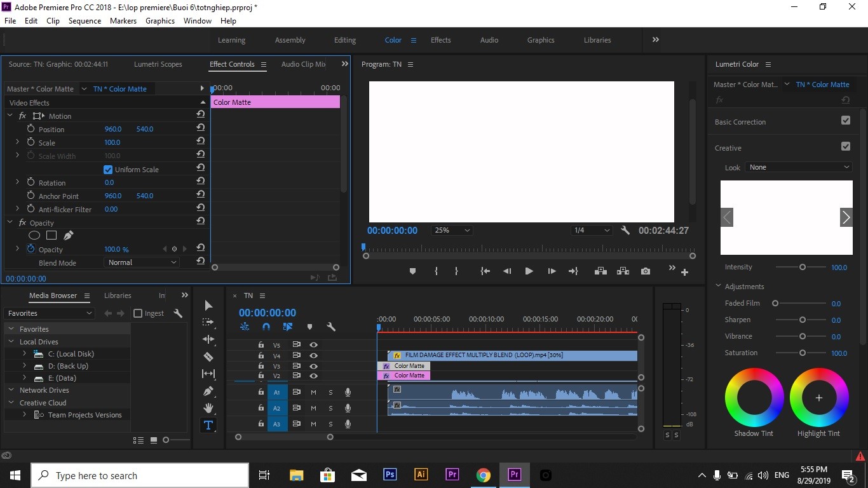This screenshot has height=488, width=868.
Task: Create an ellipse opacity mask
Action: pyautogui.click(x=34, y=235)
